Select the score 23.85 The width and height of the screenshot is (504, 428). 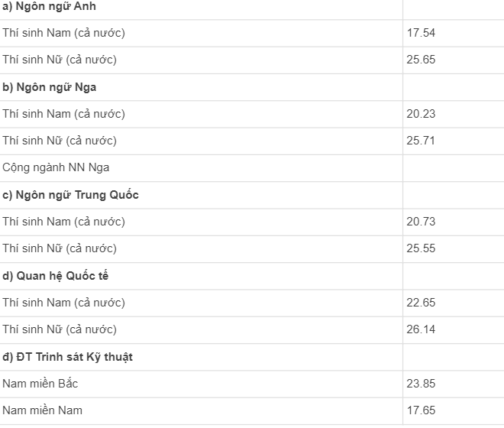pyautogui.click(x=421, y=384)
